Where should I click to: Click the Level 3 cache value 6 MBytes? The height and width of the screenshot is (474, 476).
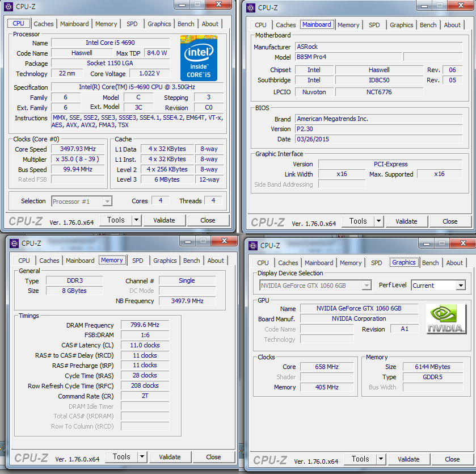167,179
